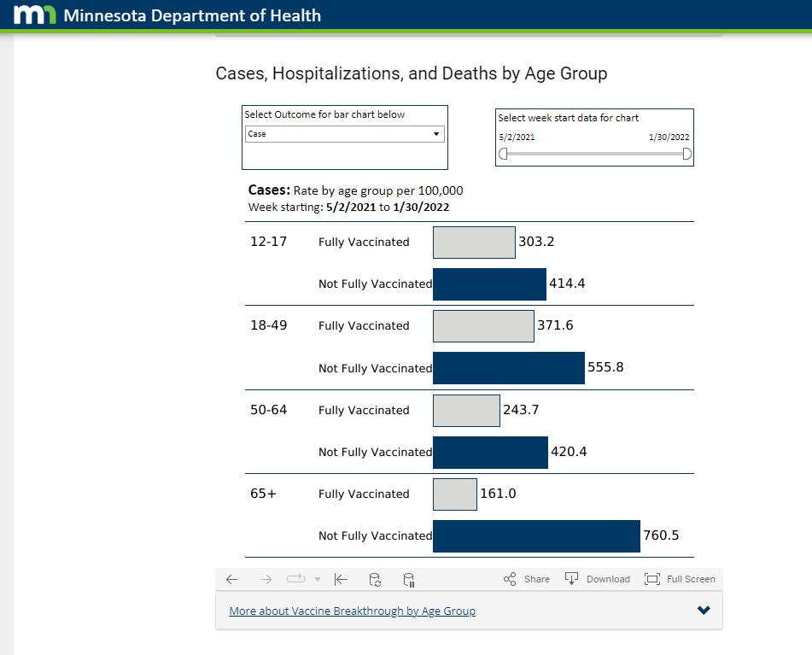Click the Minnesota Department of Health title
Image resolution: width=812 pixels, height=655 pixels.
click(192, 15)
